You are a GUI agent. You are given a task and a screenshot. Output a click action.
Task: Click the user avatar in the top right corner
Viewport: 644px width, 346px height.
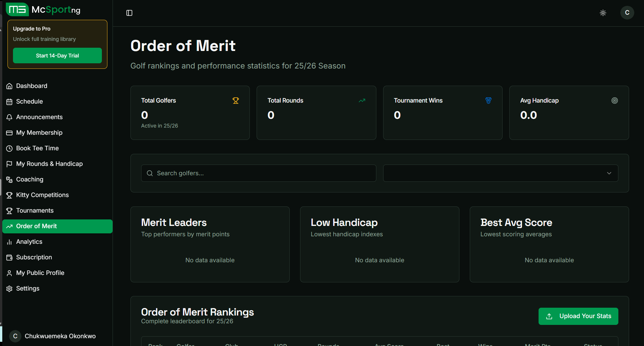click(x=627, y=13)
